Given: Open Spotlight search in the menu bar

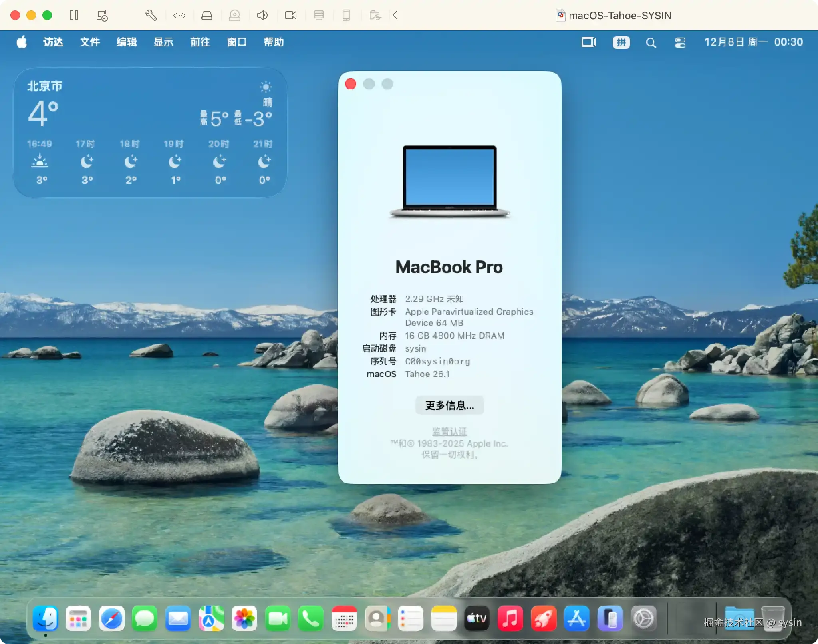Looking at the screenshot, I should (x=651, y=42).
